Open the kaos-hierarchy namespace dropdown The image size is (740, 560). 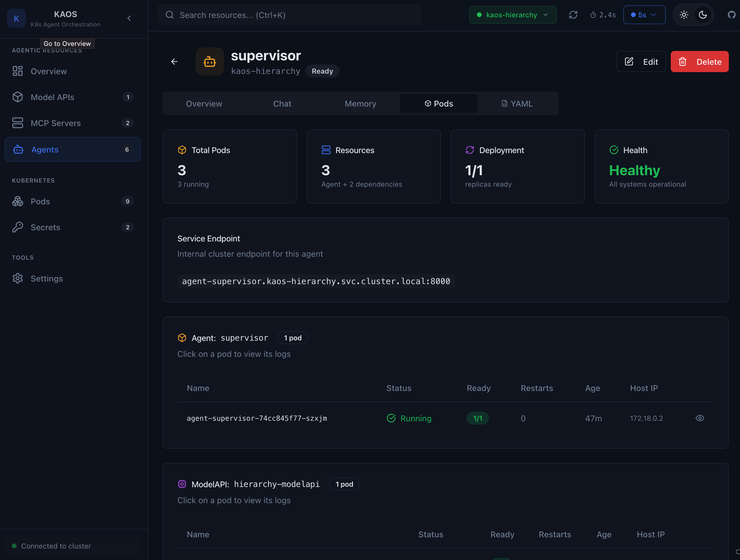(x=513, y=15)
